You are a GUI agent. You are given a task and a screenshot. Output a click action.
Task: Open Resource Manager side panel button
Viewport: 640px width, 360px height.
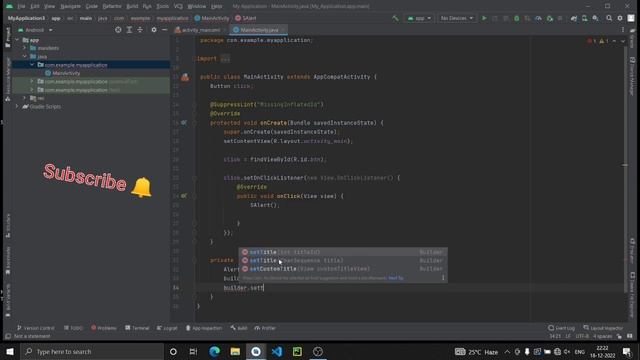tap(8, 79)
